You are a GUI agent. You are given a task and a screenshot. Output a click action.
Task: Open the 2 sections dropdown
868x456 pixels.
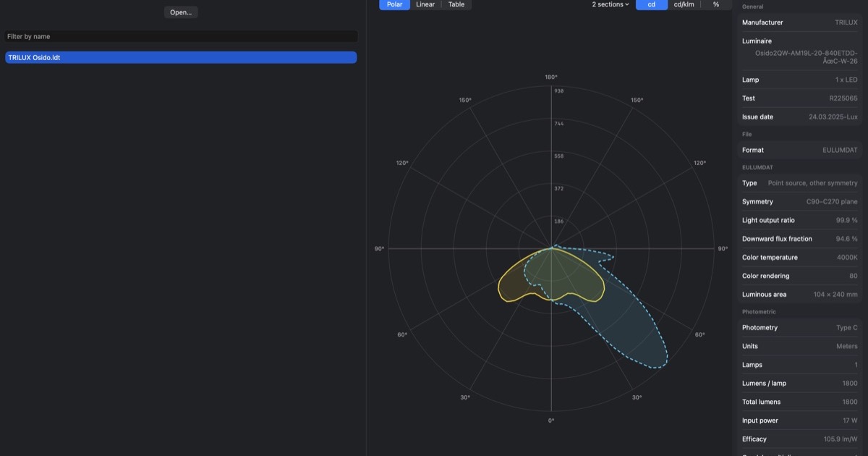[610, 4]
